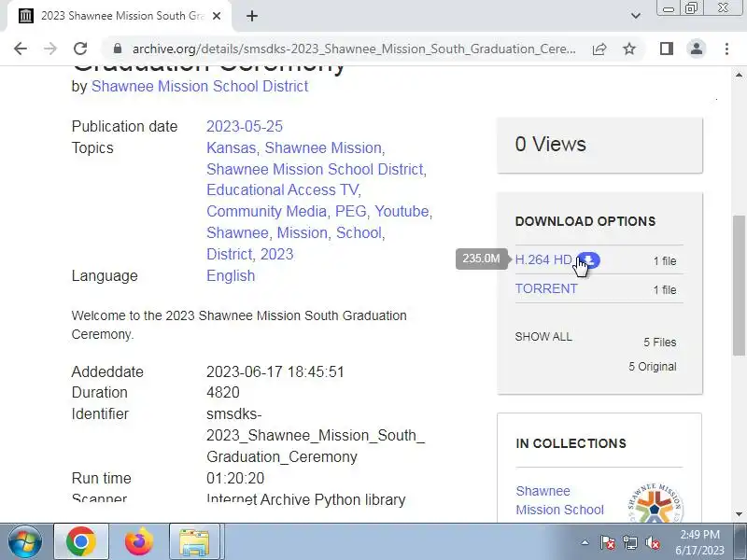747x560 pixels.
Task: Click the scrollbar down arrow
Action: [739, 514]
